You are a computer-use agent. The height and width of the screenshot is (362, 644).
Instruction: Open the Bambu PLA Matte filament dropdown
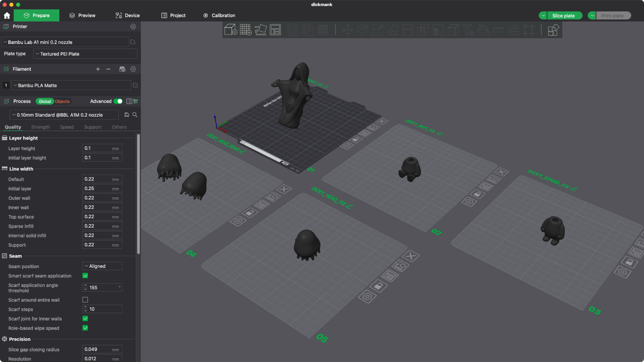(x=71, y=85)
